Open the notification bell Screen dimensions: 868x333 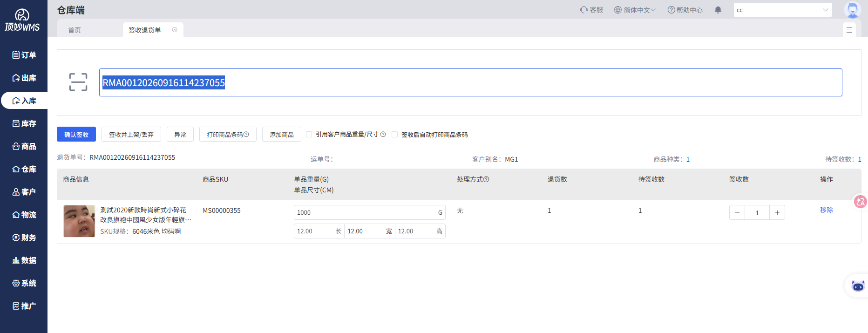point(718,10)
